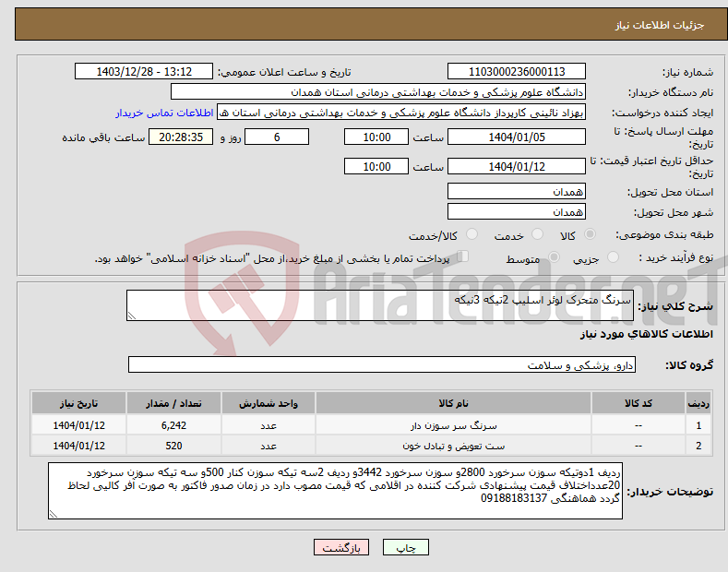This screenshot has width=728, height=572.
Task: Click the response deadline hour 10:00 field
Action: tap(376, 137)
